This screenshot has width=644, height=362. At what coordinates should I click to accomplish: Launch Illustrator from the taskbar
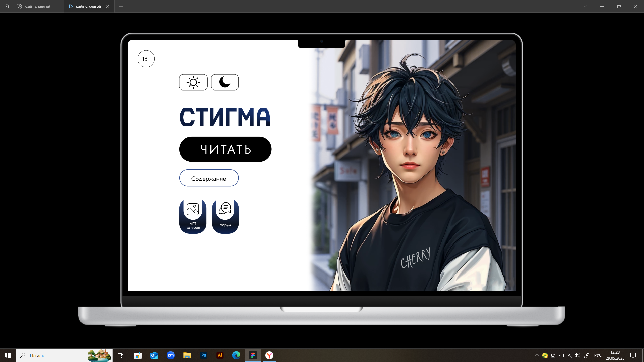click(x=220, y=355)
